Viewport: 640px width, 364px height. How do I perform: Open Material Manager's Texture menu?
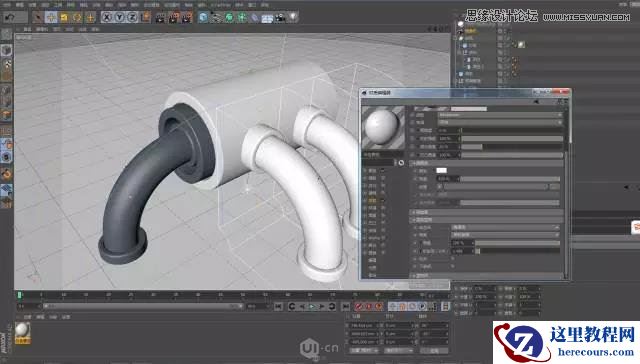pyautogui.click(x=66, y=317)
